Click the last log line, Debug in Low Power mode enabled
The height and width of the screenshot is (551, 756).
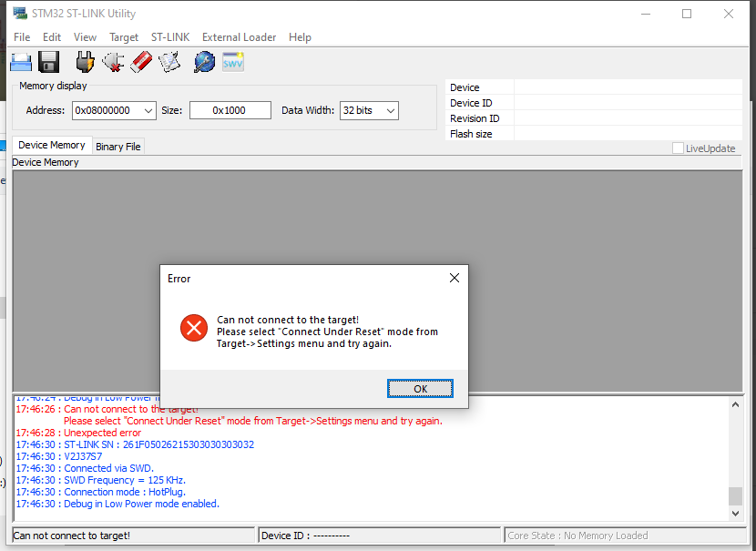[117, 504]
